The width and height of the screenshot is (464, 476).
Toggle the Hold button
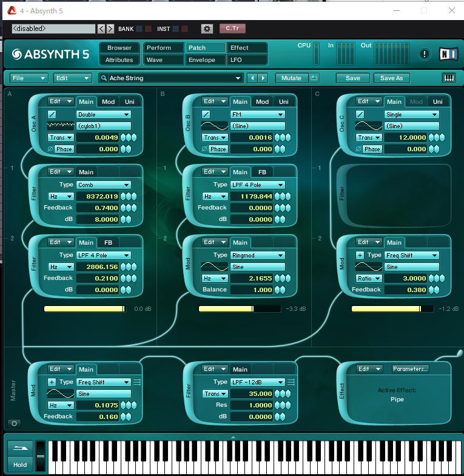(20, 464)
